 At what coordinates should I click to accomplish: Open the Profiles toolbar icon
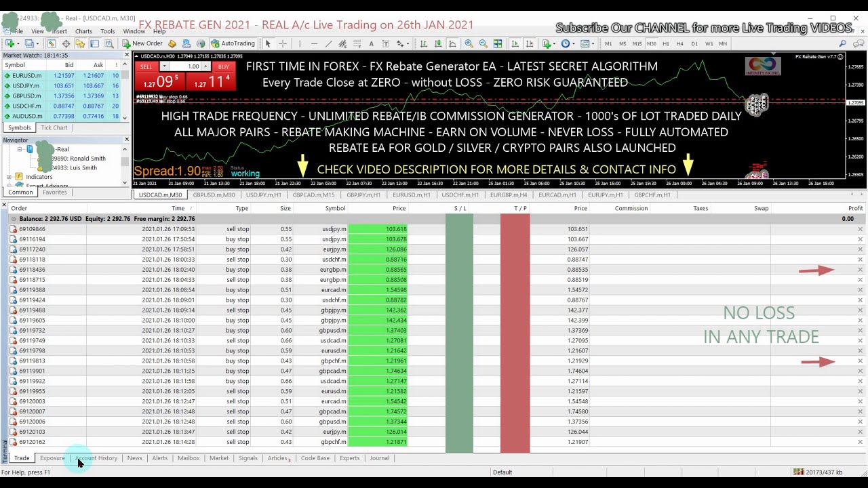[x=30, y=43]
